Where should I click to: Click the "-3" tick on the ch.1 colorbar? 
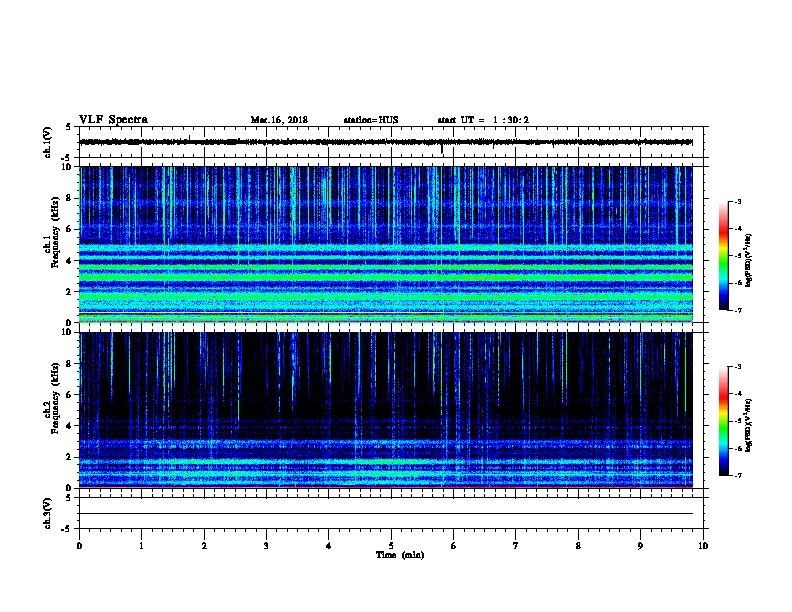(738, 201)
